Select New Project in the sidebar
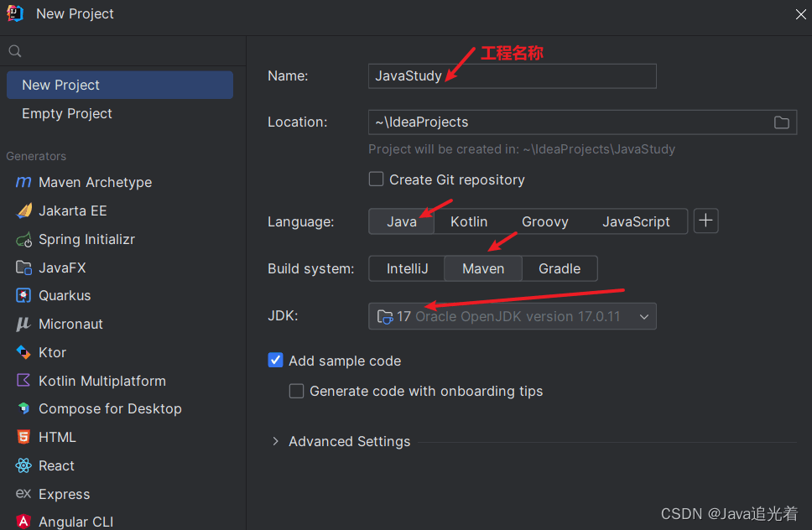The width and height of the screenshot is (812, 530). pos(60,85)
